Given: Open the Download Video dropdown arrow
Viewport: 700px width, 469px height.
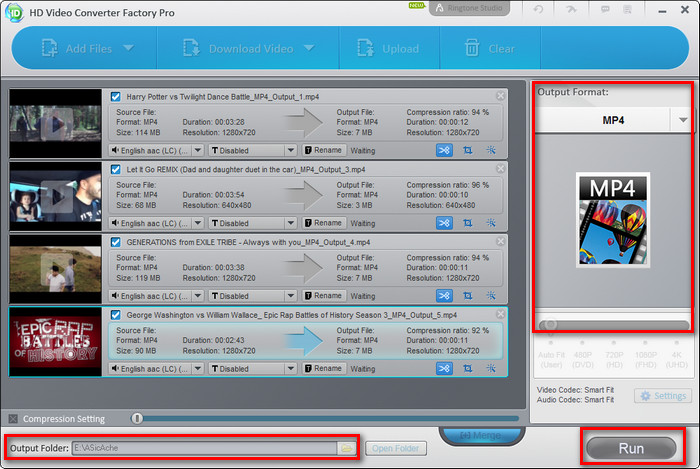Looking at the screenshot, I should pyautogui.click(x=309, y=48).
